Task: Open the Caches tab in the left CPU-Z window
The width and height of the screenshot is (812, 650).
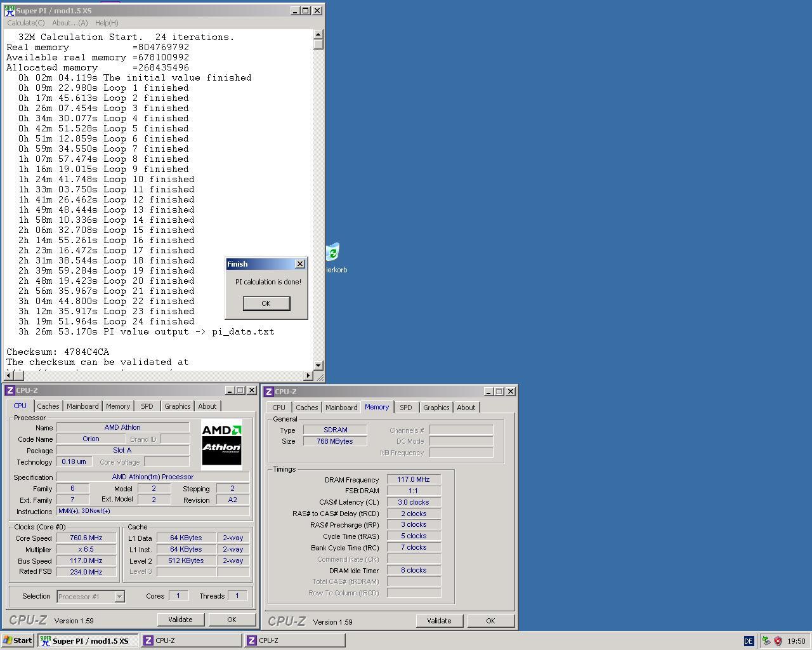Action: coord(48,406)
